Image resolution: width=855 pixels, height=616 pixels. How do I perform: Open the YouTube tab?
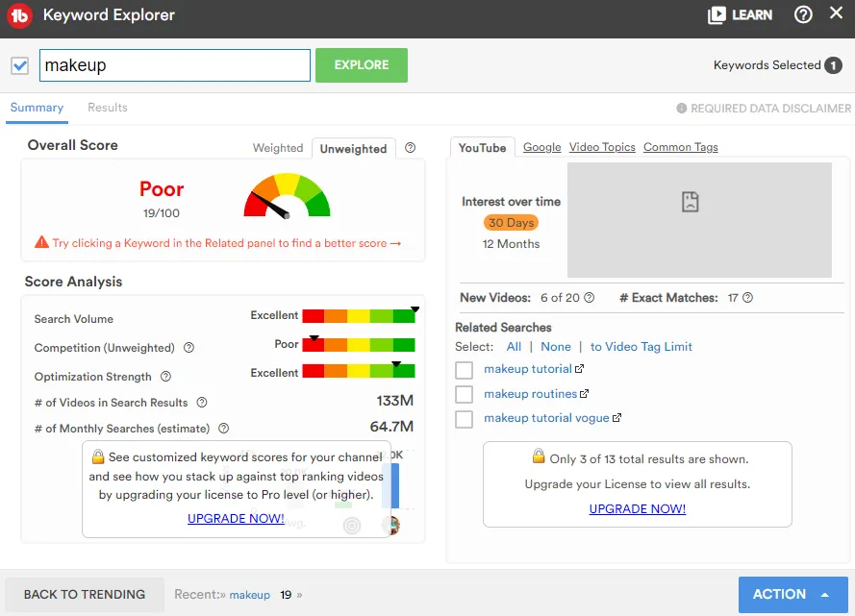click(482, 148)
